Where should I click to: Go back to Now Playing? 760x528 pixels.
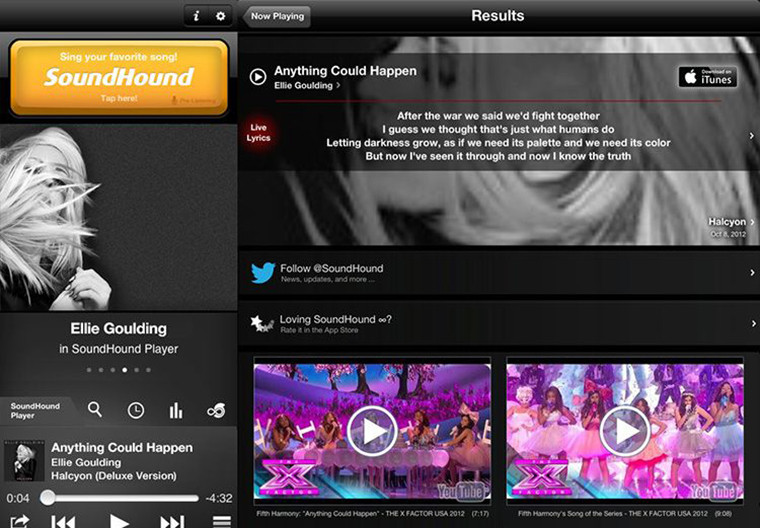click(277, 16)
